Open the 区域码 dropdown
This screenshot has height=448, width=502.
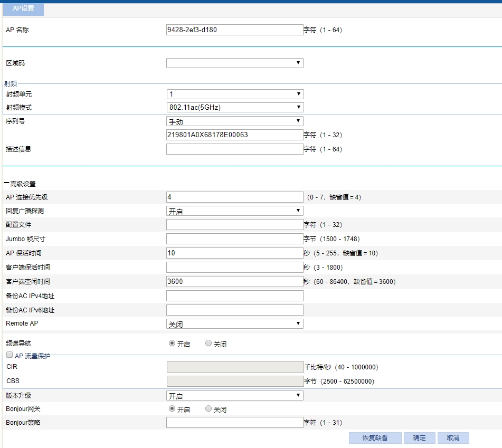point(234,63)
